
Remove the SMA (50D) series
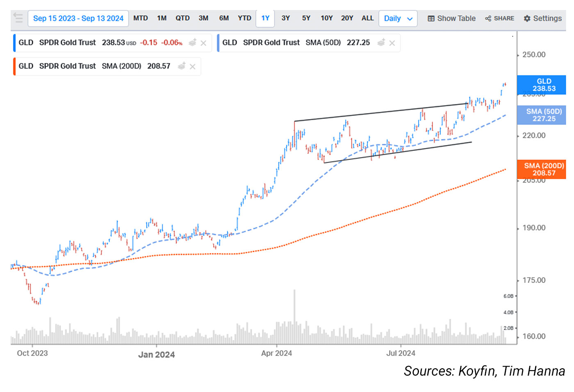coord(392,43)
